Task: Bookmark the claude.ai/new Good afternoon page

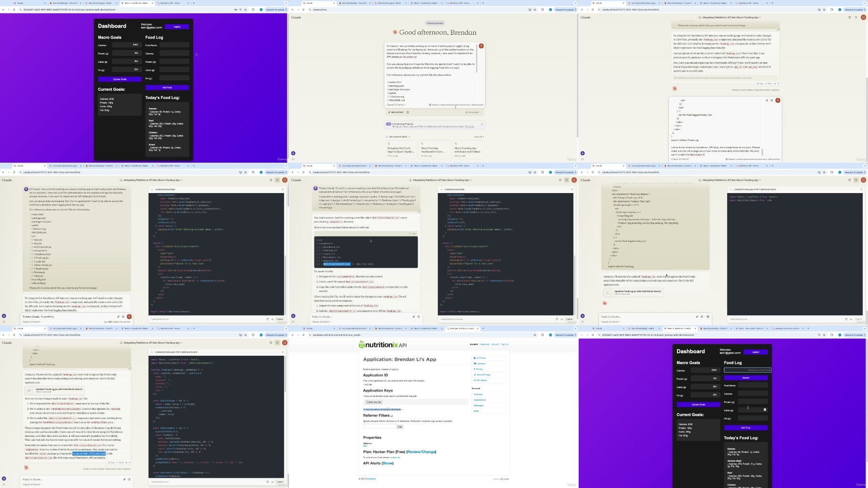Action: point(535,10)
